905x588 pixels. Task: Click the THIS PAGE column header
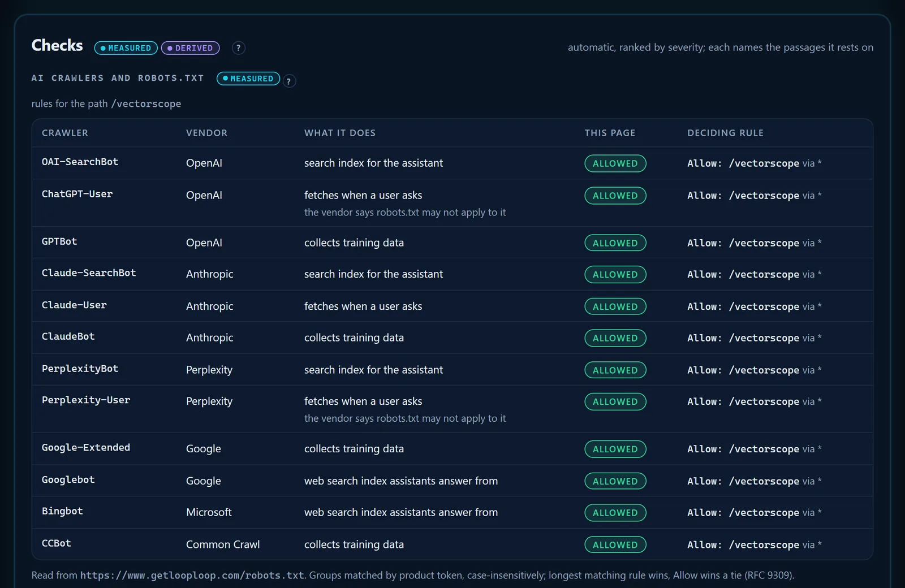pyautogui.click(x=610, y=133)
